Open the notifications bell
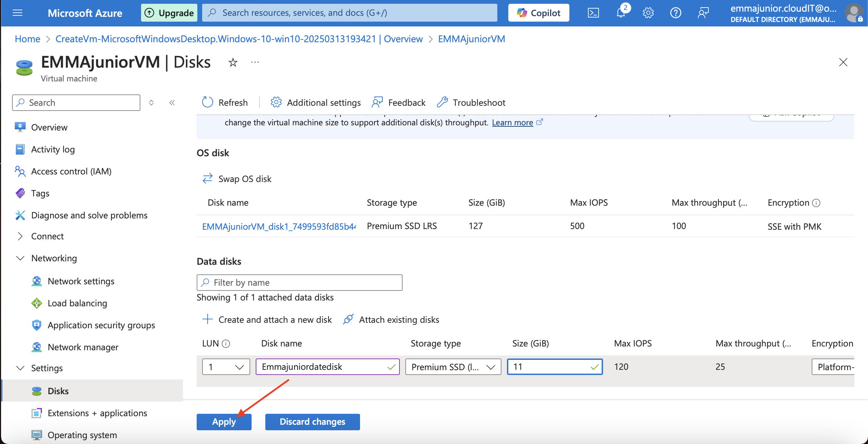The height and width of the screenshot is (444, 868). pyautogui.click(x=621, y=13)
